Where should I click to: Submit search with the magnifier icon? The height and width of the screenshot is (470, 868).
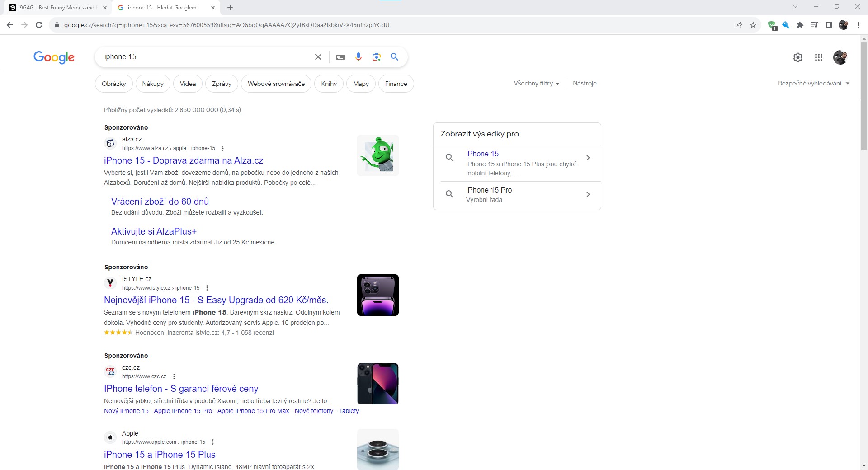click(x=395, y=57)
